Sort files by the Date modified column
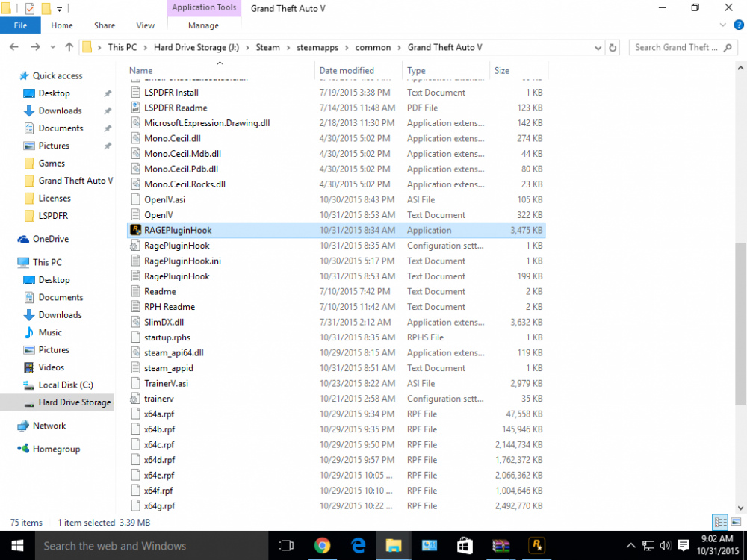The height and width of the screenshot is (560, 747). tap(347, 70)
